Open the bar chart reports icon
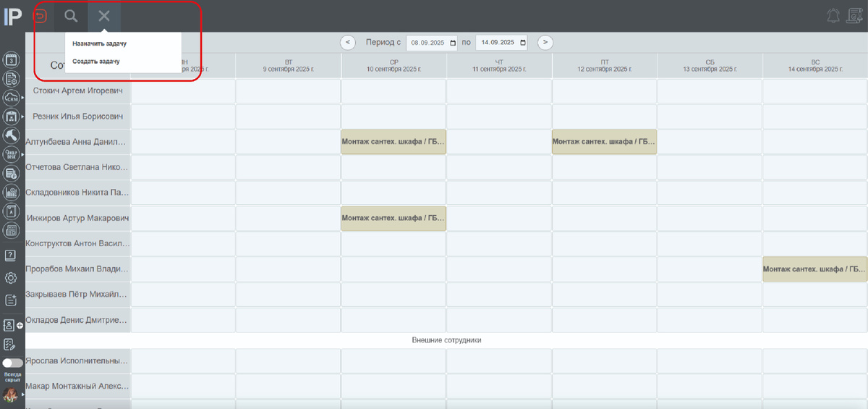The image size is (868, 409). click(x=12, y=192)
